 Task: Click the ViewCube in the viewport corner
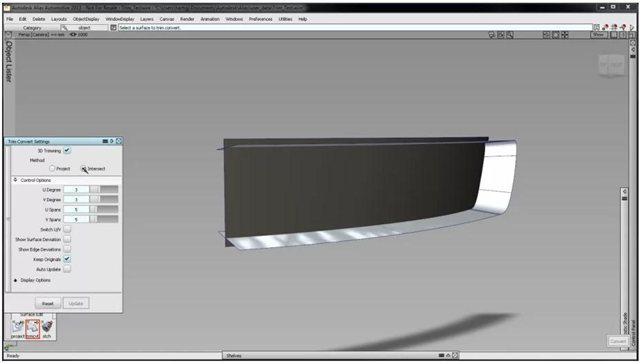click(x=611, y=65)
